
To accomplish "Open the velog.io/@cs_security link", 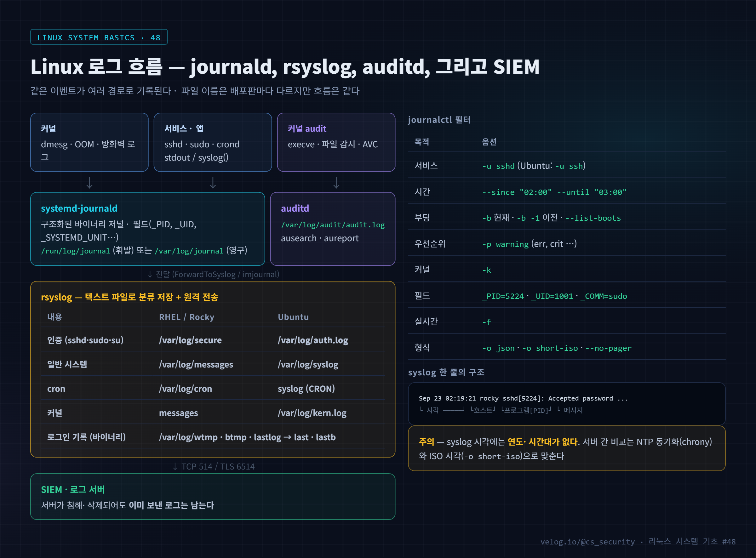I will 587,542.
